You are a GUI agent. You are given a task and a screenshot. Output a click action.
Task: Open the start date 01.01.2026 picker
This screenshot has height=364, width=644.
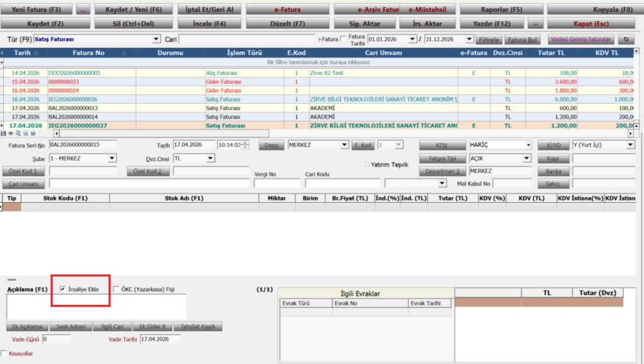pos(413,39)
